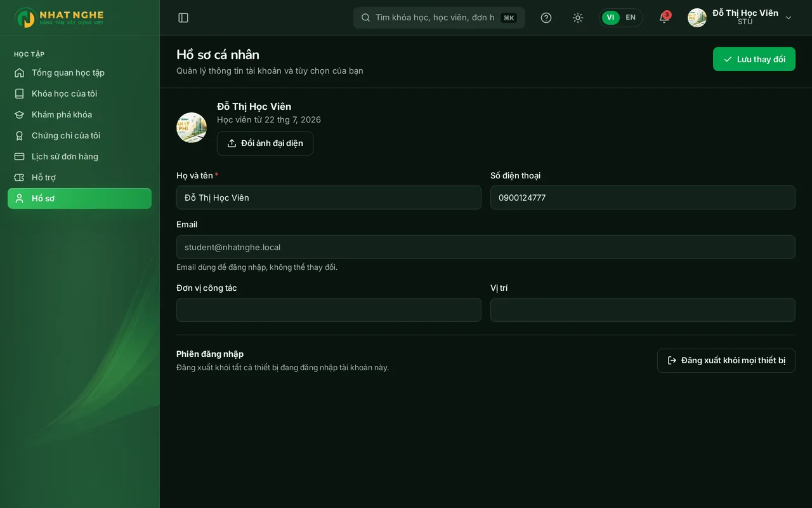This screenshot has height=508, width=812.
Task: Focus the top search box
Action: pyautogui.click(x=439, y=18)
